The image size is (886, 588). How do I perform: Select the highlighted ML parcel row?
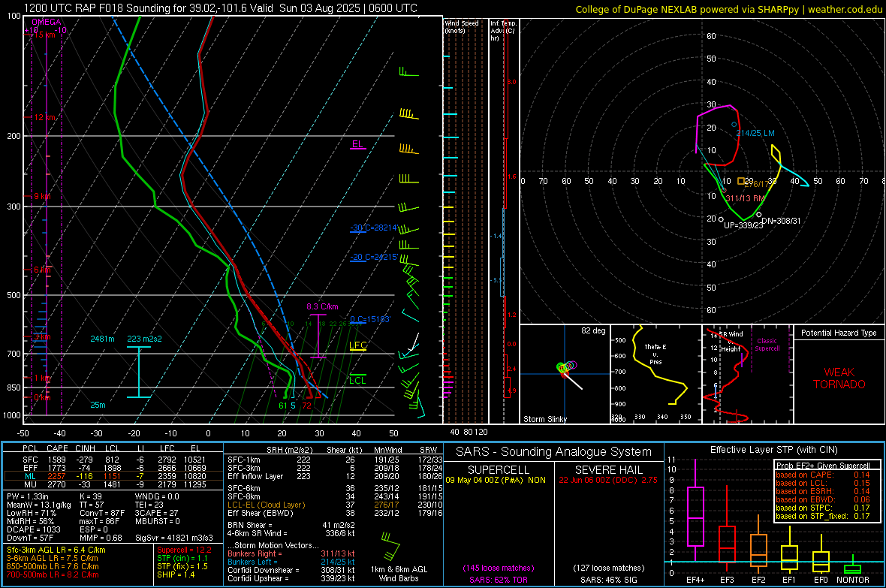pos(113,476)
